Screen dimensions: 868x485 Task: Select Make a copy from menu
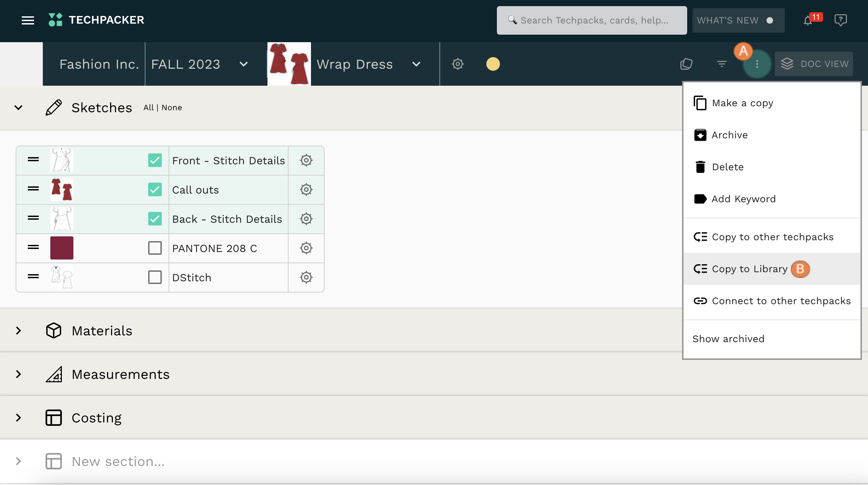coord(771,103)
